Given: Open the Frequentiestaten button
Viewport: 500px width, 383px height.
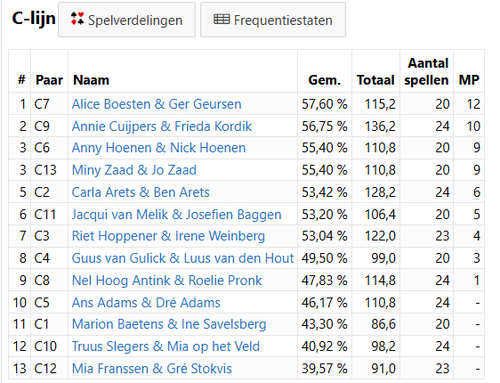Looking at the screenshot, I should coord(273,20).
